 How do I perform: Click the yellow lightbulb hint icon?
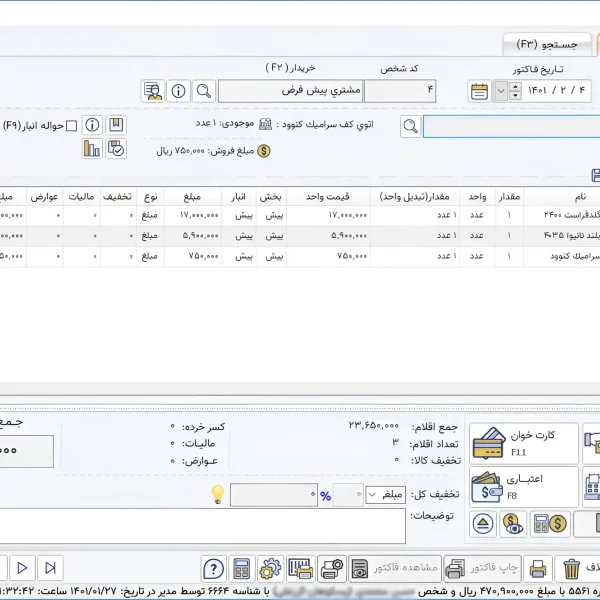tap(218, 494)
